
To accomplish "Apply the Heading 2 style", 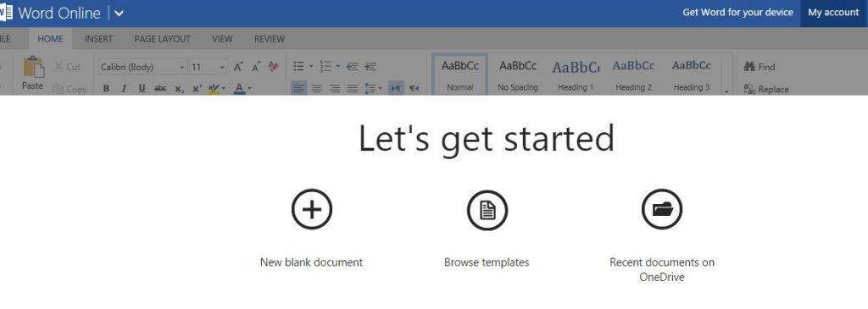I will [634, 75].
